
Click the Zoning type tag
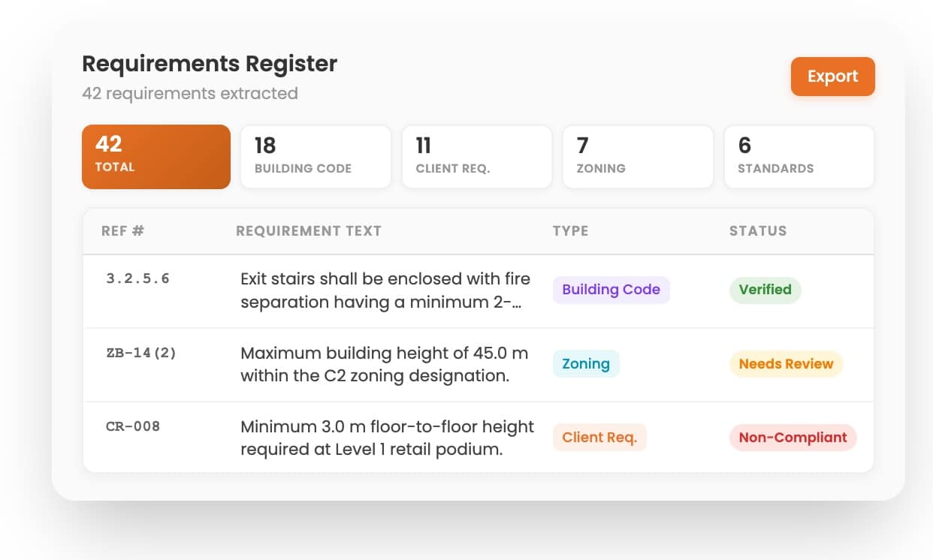[x=586, y=364]
